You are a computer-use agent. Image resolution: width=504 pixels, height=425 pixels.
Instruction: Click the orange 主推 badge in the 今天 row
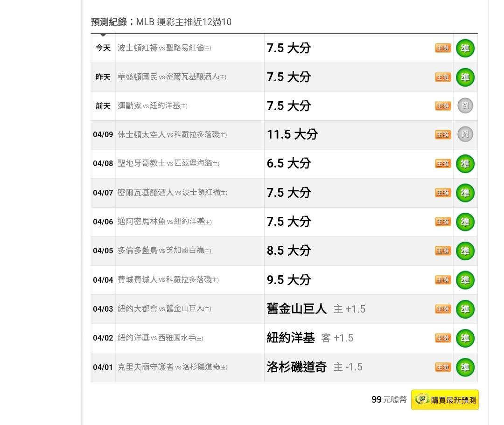(443, 48)
